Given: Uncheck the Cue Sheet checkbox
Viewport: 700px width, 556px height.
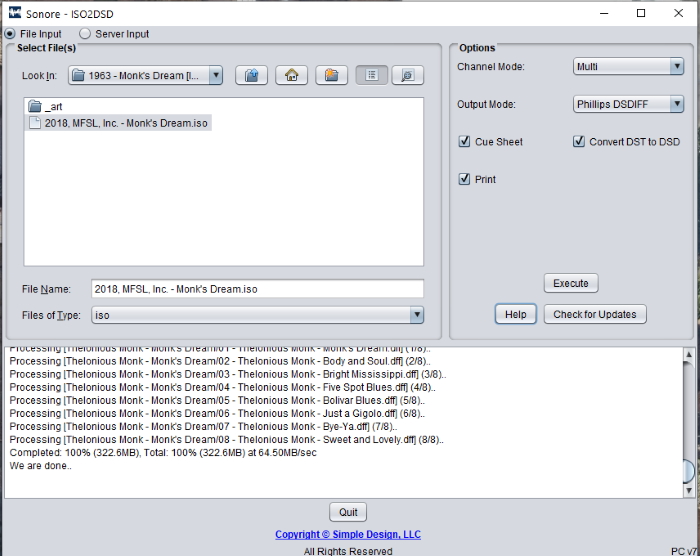Looking at the screenshot, I should 464,142.
